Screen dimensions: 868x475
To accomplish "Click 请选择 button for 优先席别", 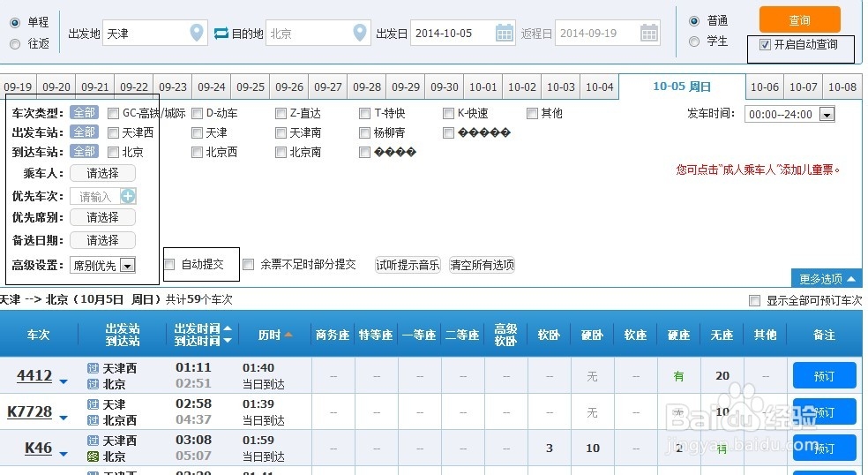I will [x=102, y=217].
